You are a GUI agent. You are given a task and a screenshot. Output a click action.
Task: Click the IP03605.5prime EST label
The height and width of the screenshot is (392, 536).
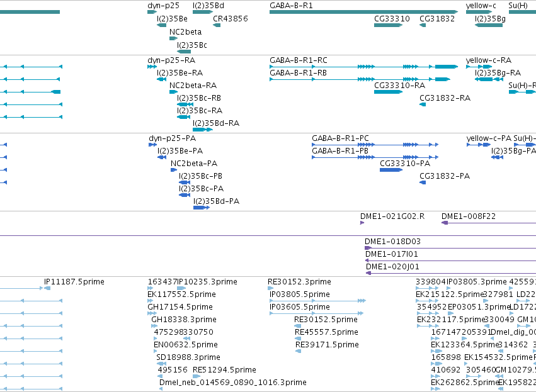pos(300,308)
